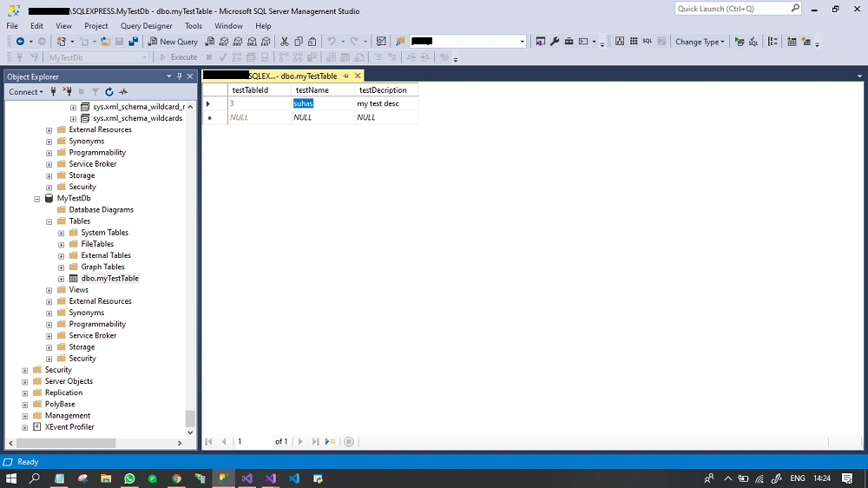Click the Properties wrench icon
Screen dimensions: 868x488
555,42
